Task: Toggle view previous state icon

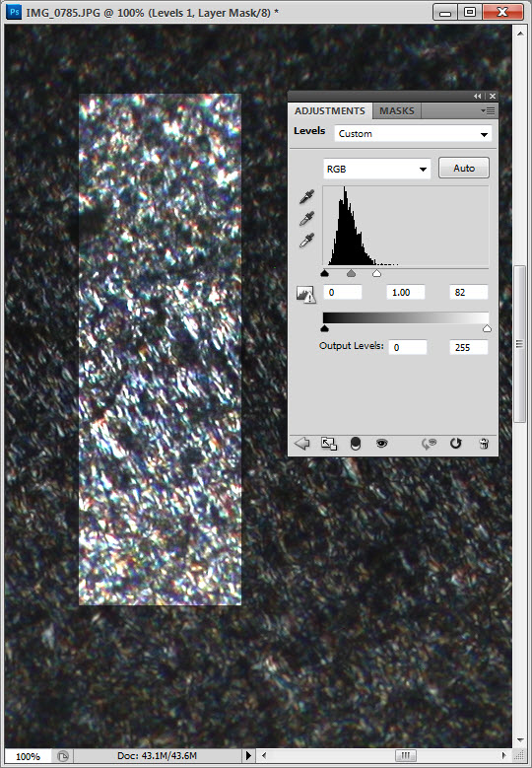Action: point(429,444)
